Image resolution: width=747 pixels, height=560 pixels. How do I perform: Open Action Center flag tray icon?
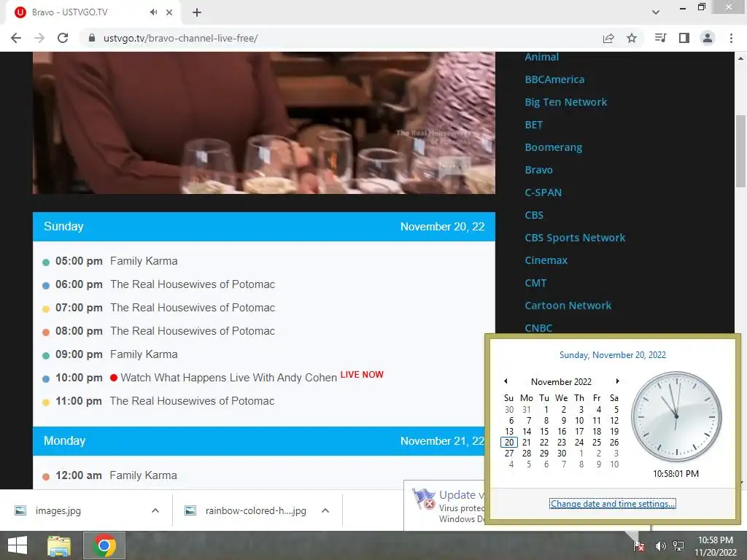(639, 545)
